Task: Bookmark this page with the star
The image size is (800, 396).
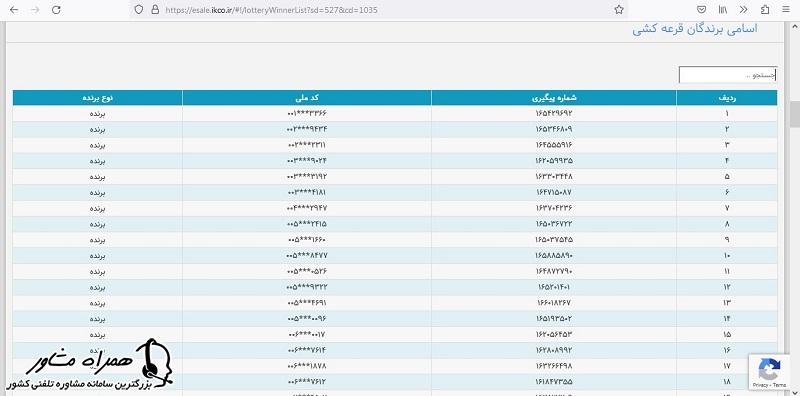Action: click(619, 10)
